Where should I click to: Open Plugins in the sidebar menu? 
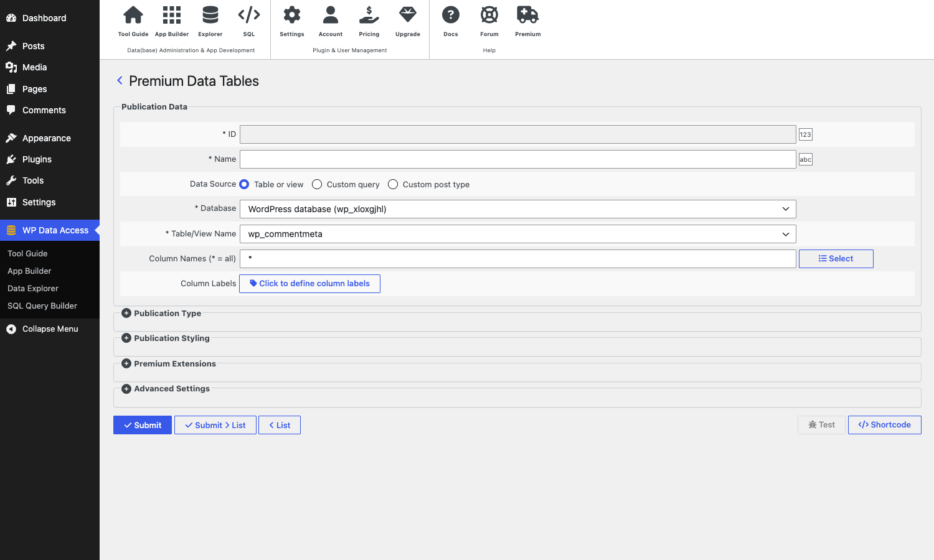(x=50, y=159)
